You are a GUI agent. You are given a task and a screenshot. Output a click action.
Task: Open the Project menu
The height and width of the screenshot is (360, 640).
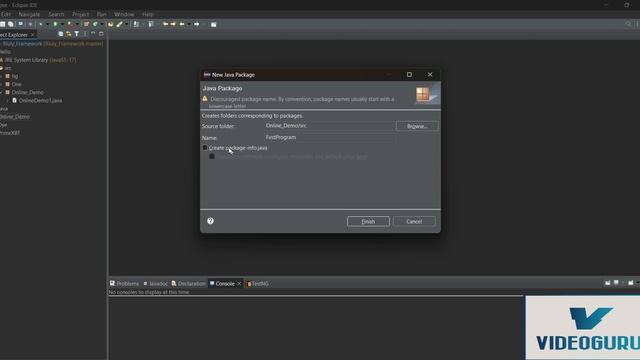pyautogui.click(x=80, y=14)
